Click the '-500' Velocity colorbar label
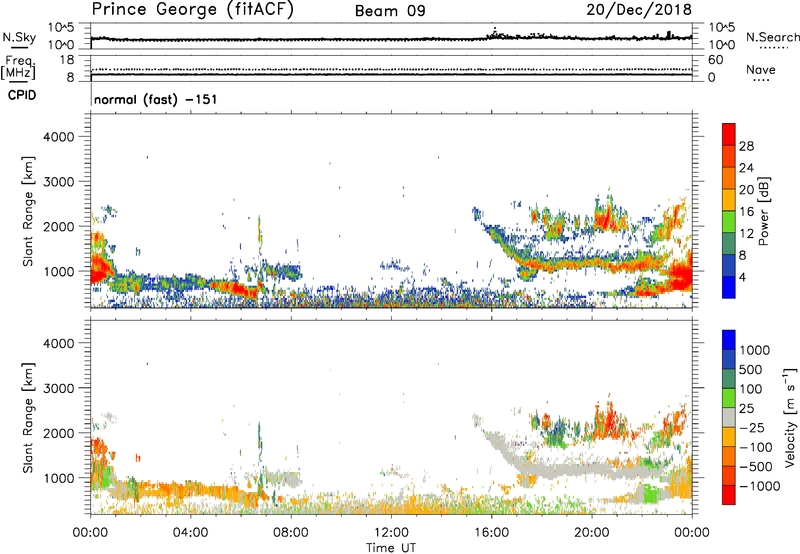Viewport: 800px width, 554px height. pyautogui.click(x=756, y=467)
